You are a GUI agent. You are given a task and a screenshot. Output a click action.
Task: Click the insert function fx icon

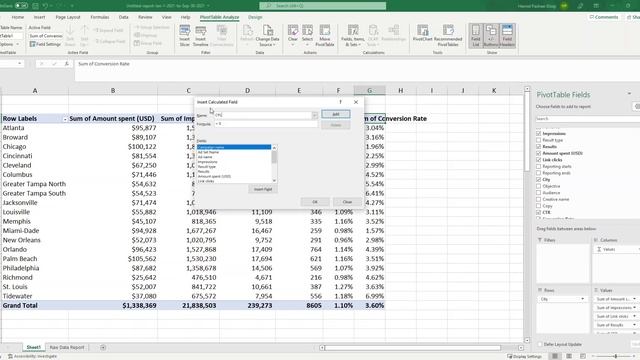67,64
